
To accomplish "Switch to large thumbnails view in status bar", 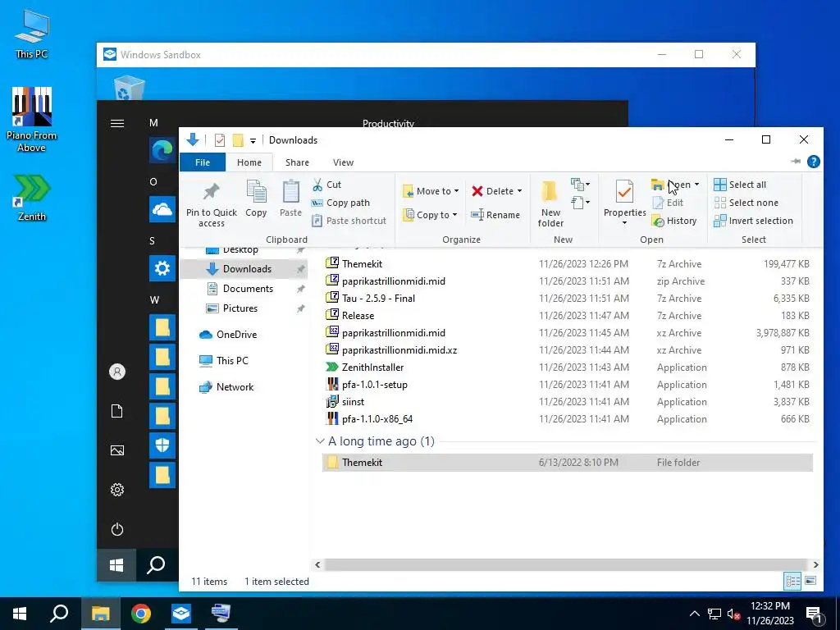I will (x=810, y=581).
